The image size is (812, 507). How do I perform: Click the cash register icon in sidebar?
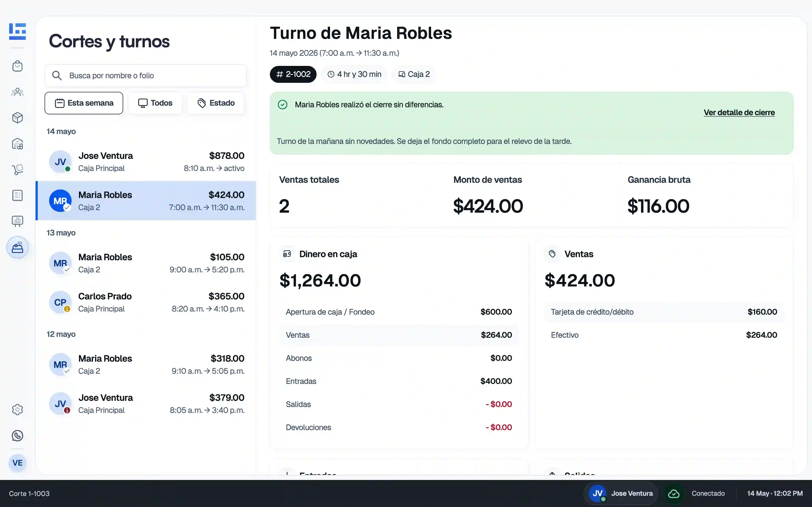coord(17,248)
